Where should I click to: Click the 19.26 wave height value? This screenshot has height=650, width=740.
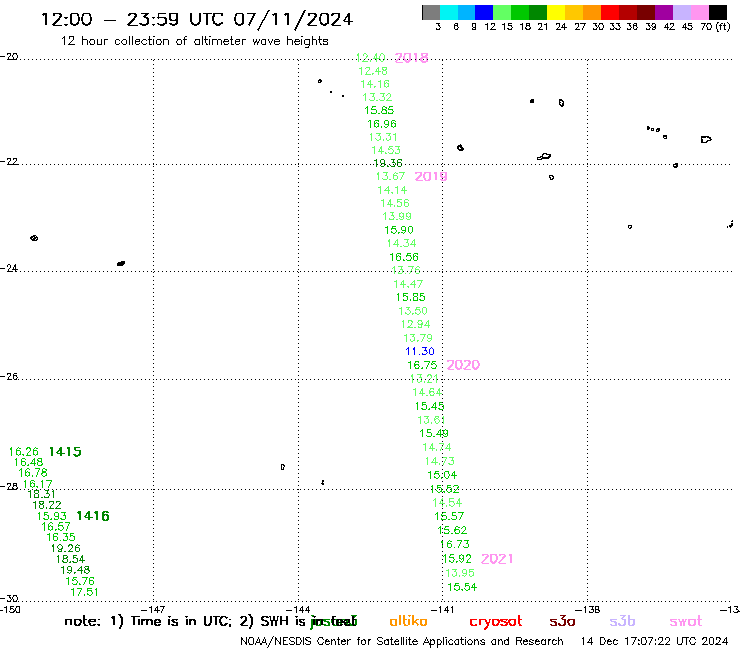66,549
